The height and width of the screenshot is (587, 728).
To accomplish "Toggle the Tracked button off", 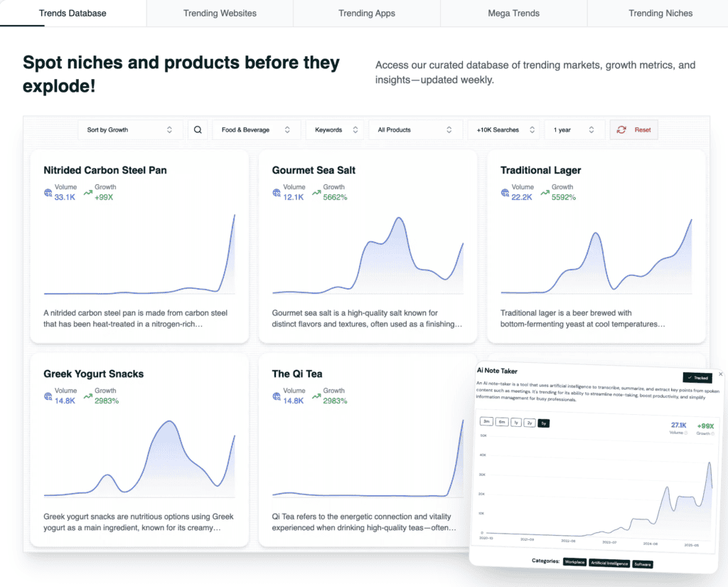I will click(x=697, y=378).
